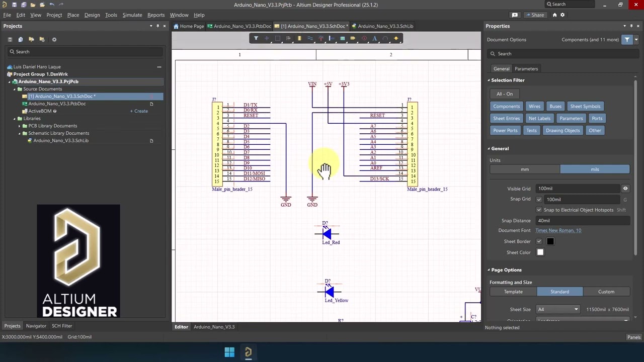644x362 pixels.
Task: Click the Create link beside ActiveBOM
Action: click(x=139, y=111)
